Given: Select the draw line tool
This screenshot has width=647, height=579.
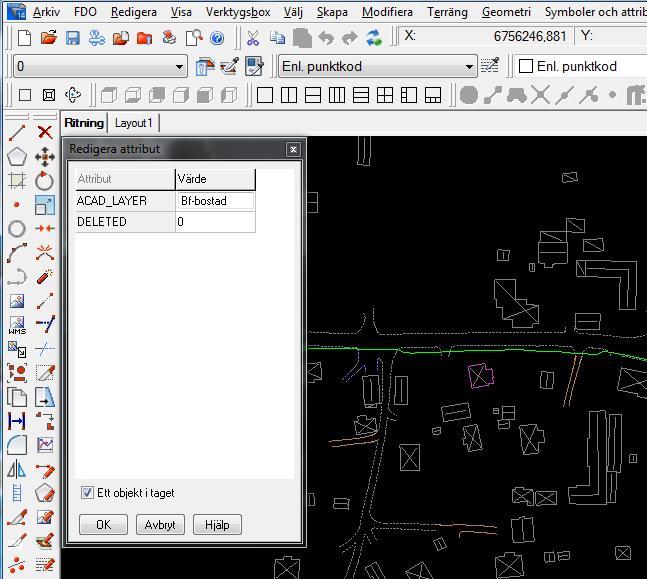Looking at the screenshot, I should [17, 132].
